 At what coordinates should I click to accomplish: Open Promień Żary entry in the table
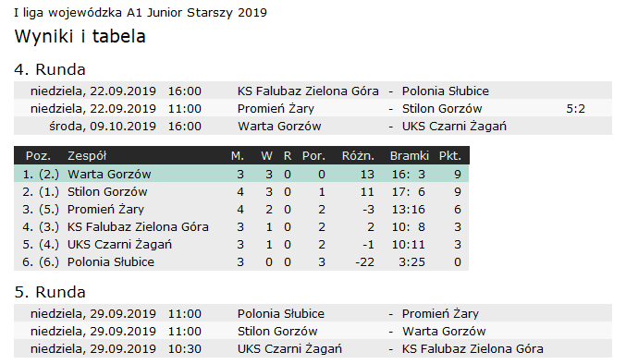105,210
